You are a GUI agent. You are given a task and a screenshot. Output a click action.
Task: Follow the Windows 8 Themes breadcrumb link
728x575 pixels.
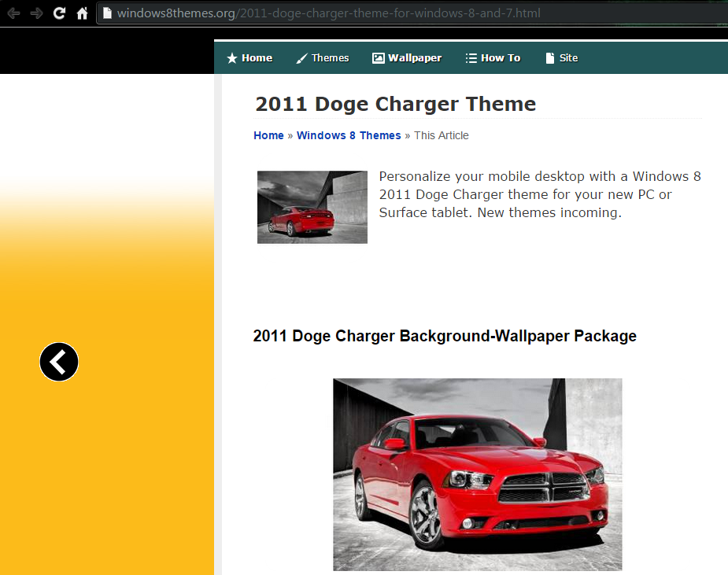[x=349, y=135]
